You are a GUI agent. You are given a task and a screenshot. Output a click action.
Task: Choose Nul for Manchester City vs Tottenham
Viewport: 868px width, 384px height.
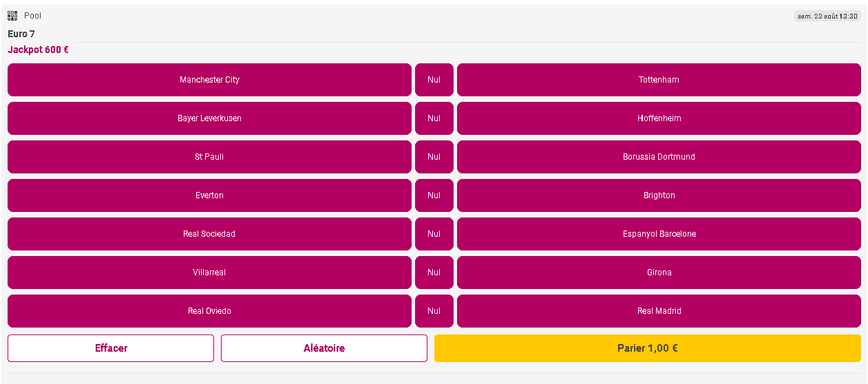(434, 80)
